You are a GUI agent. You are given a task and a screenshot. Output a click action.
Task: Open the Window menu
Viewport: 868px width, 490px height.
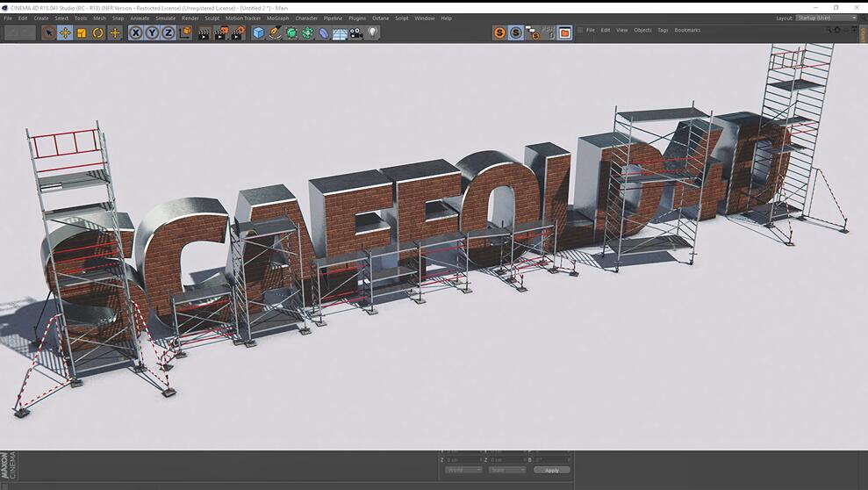coord(425,18)
